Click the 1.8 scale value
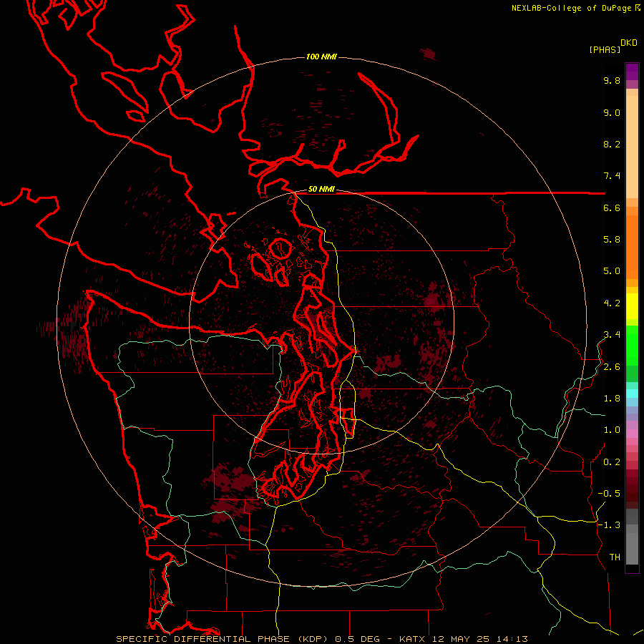This screenshot has height=644, width=644. click(612, 399)
